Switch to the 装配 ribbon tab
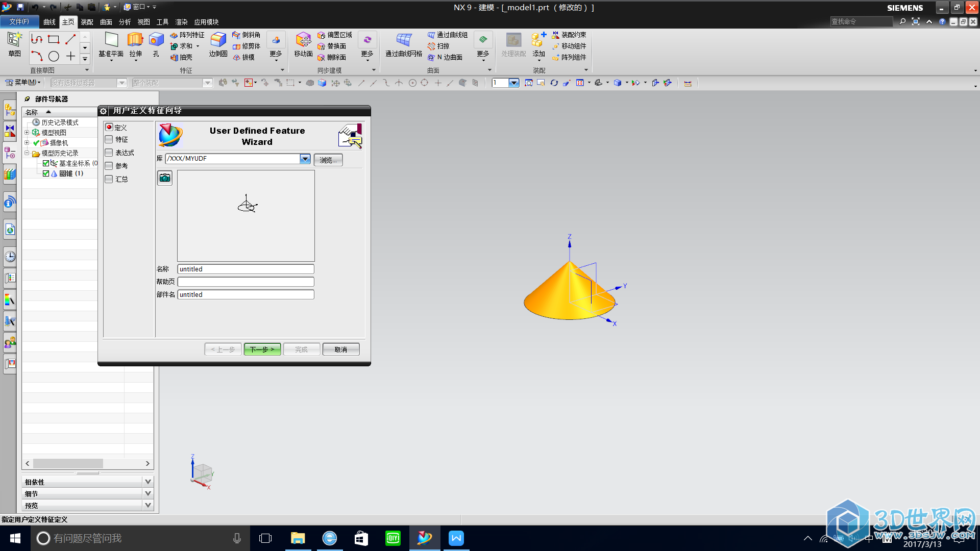Screen dimensions: 980x551 pos(87,22)
